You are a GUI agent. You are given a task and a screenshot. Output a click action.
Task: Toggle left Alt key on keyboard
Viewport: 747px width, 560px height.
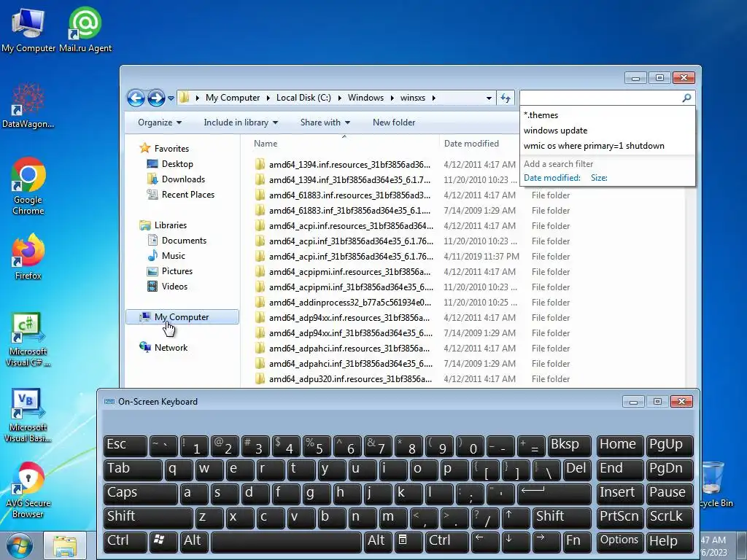(194, 542)
